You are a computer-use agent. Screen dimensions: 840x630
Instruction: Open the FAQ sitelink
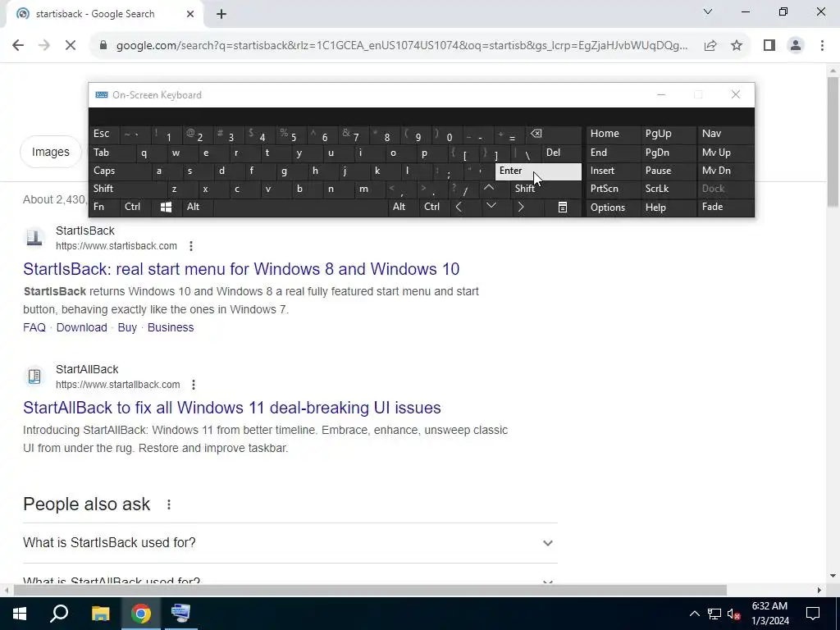pos(34,327)
